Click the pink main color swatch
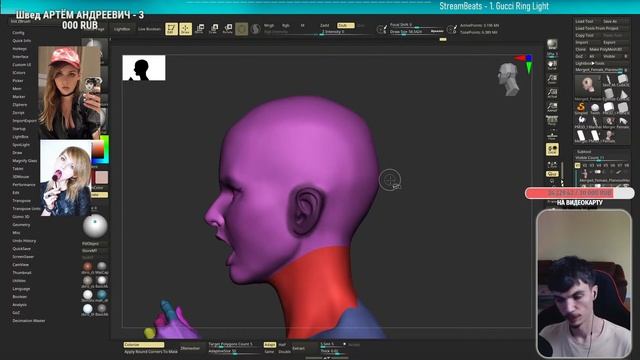Screen dimensions: 640x360 tap(101, 177)
